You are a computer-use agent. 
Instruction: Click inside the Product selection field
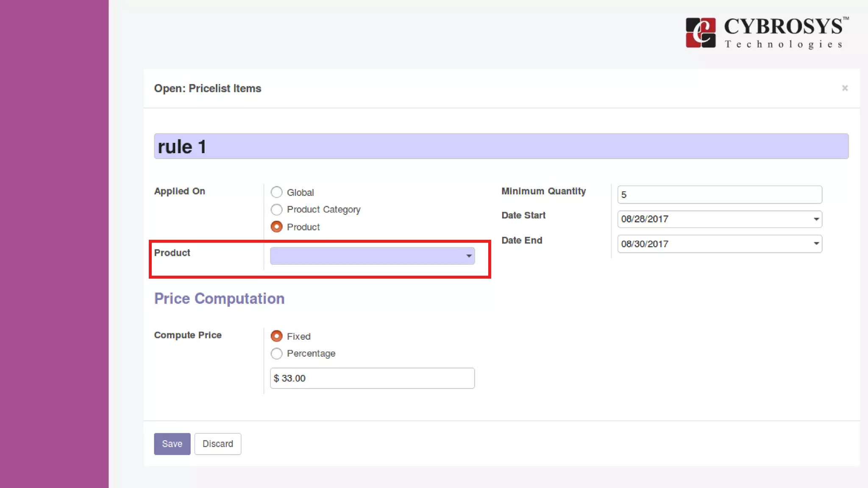(x=364, y=256)
